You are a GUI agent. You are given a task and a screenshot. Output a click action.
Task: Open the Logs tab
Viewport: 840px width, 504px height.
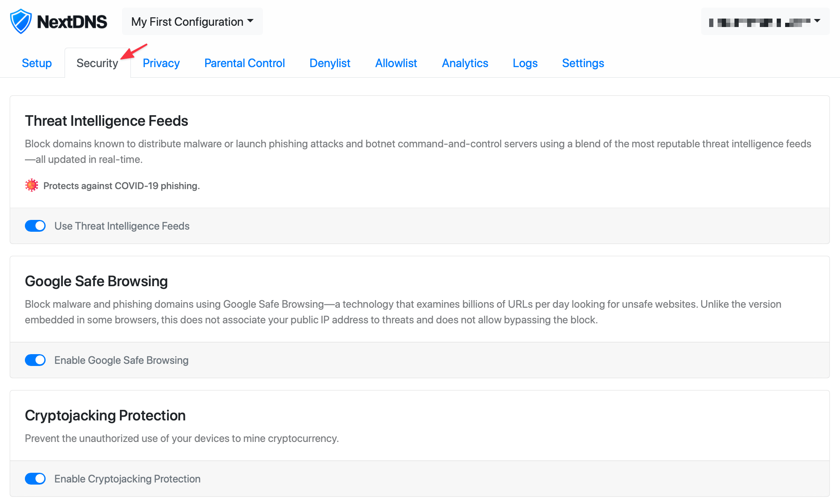525,63
